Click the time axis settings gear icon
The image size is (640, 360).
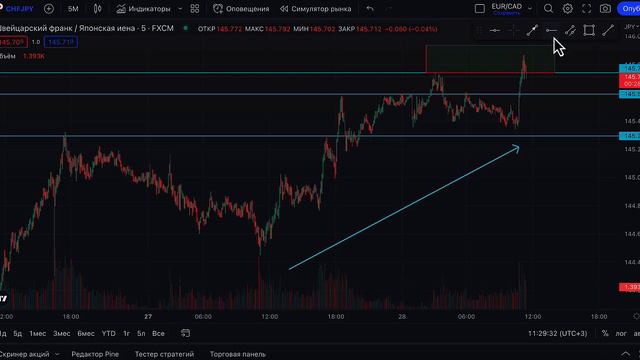click(636, 316)
